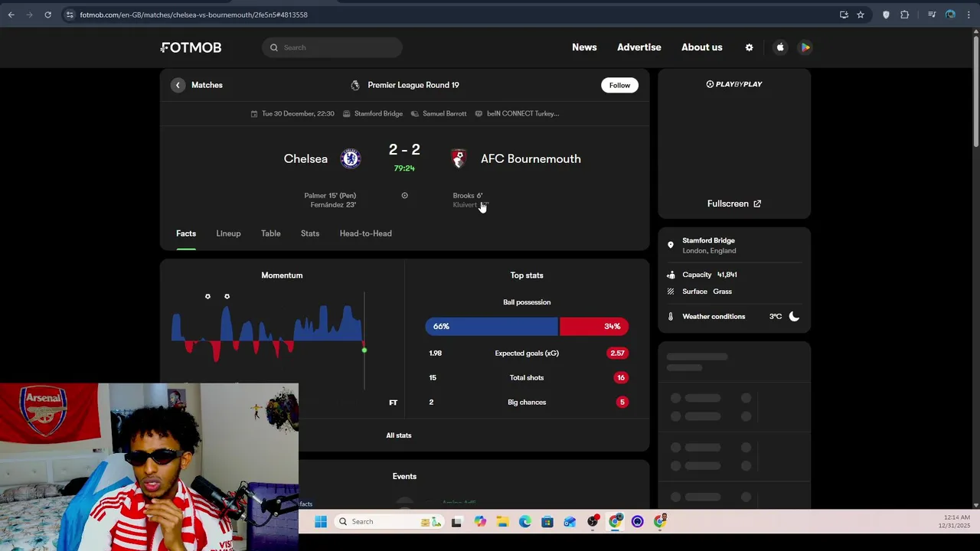Screen dimensions: 980x551
Task: Open Copilot from taskbar
Action: (480, 522)
